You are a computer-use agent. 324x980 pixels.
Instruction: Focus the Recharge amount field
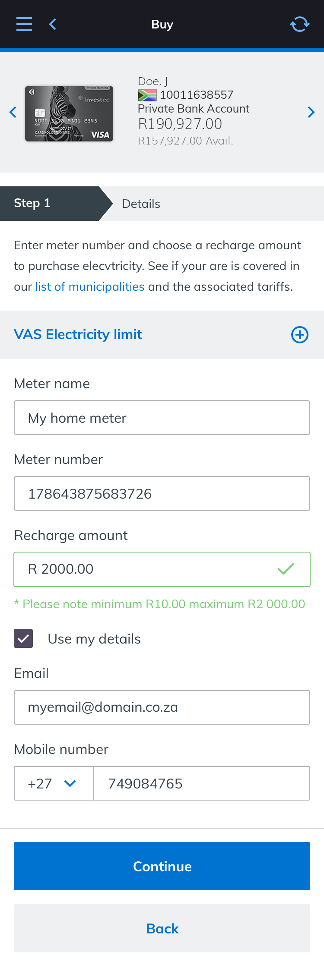pos(147,569)
